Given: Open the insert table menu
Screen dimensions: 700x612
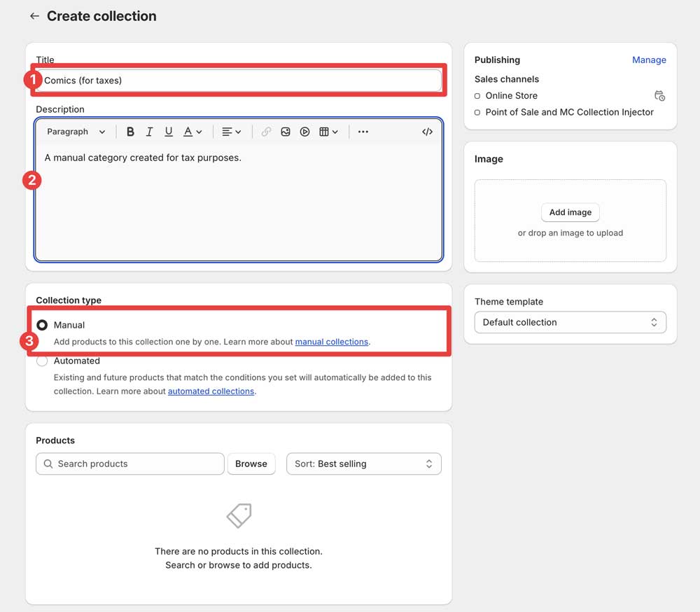Looking at the screenshot, I should (x=328, y=132).
